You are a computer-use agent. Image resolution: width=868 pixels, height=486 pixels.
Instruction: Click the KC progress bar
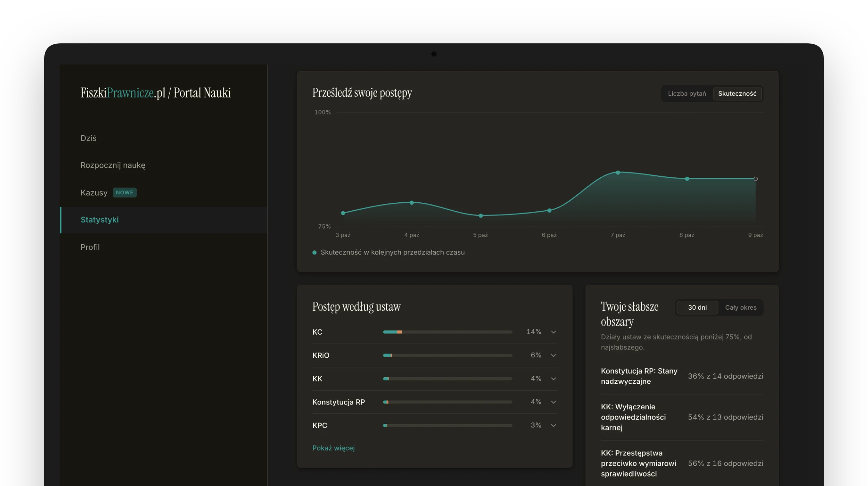448,332
